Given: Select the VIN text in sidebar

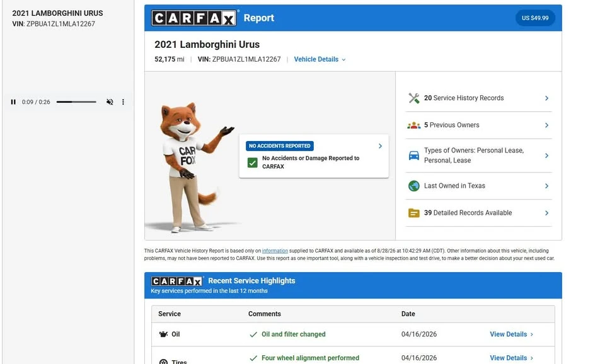Looking at the screenshot, I should (x=54, y=24).
